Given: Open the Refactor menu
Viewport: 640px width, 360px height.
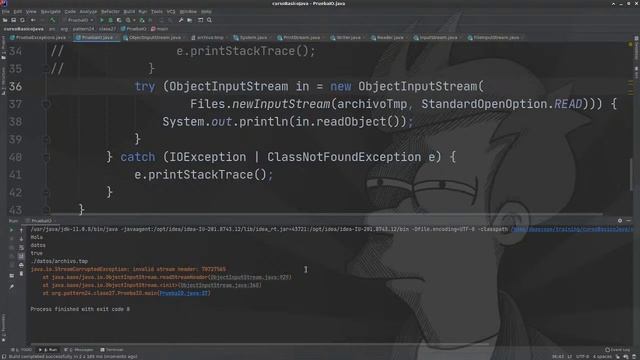Looking at the screenshot, I should point(110,12).
